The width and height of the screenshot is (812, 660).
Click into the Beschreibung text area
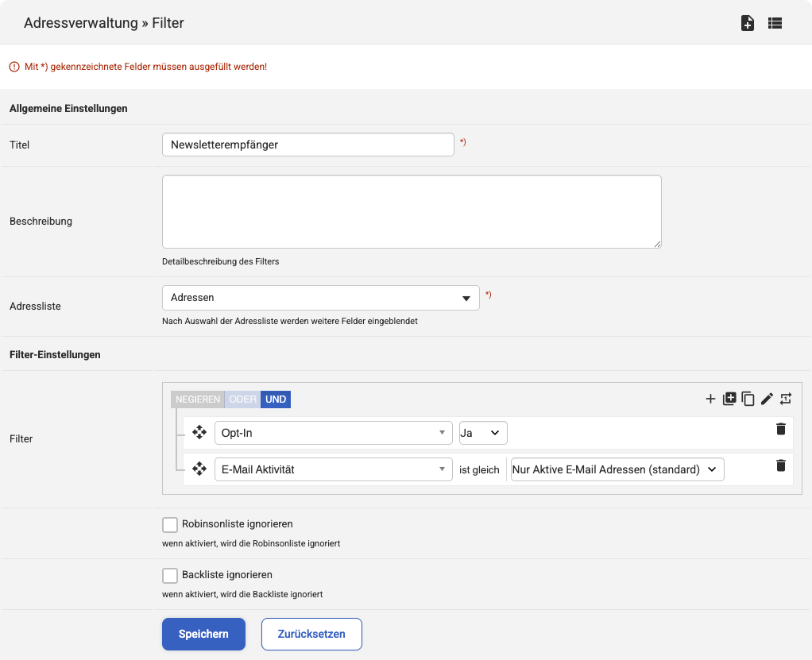[x=412, y=212]
